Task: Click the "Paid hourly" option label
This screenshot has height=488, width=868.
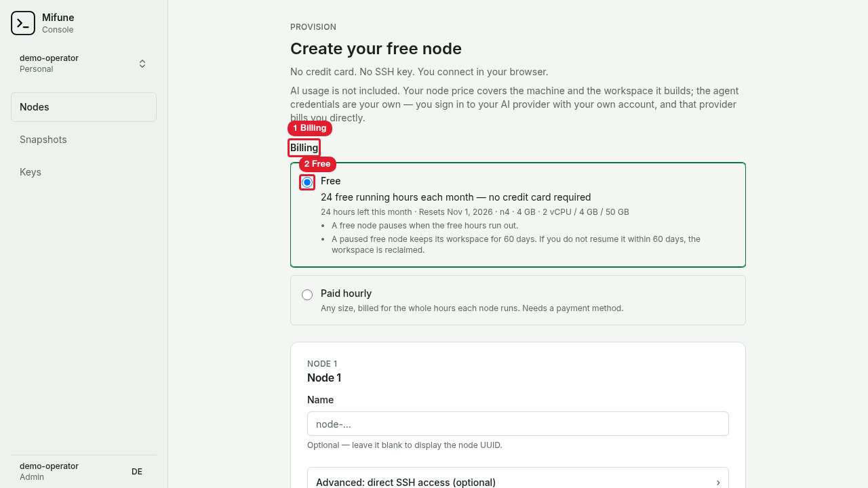Action: (346, 293)
